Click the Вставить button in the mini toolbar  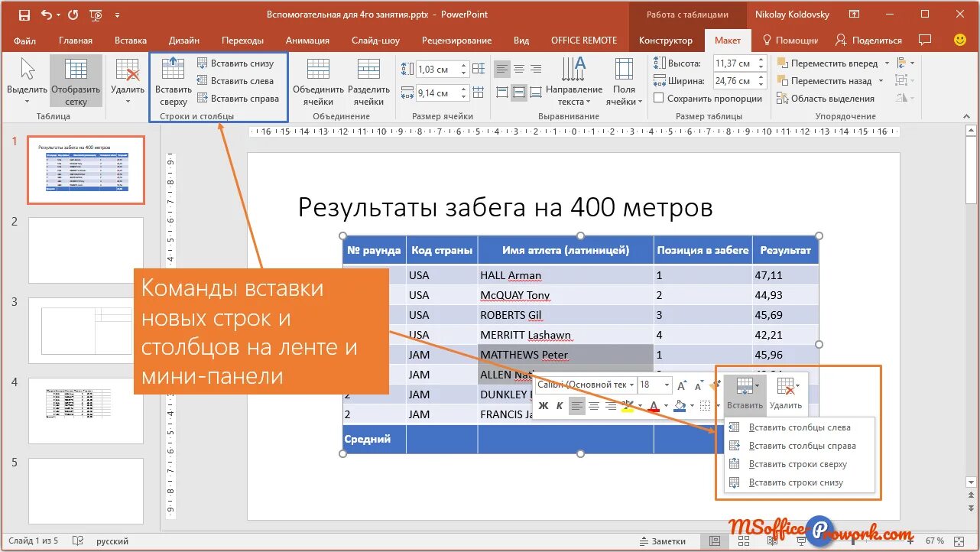click(x=745, y=393)
